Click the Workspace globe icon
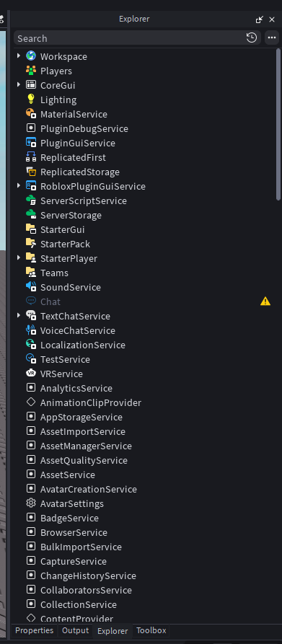This screenshot has height=644, width=282. [x=31, y=56]
